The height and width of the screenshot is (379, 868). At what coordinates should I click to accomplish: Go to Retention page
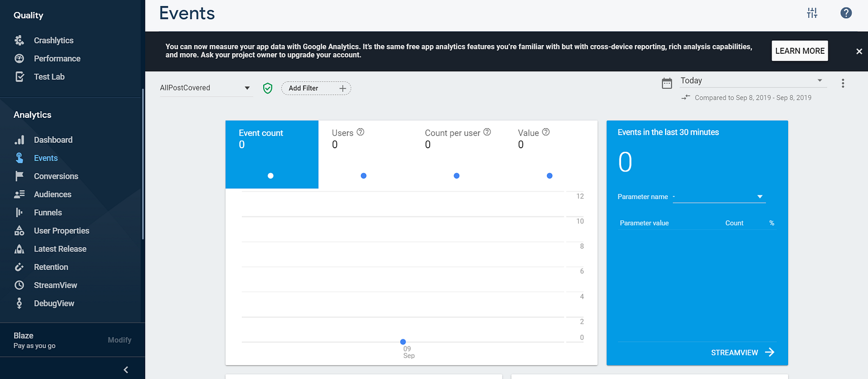[x=51, y=267]
